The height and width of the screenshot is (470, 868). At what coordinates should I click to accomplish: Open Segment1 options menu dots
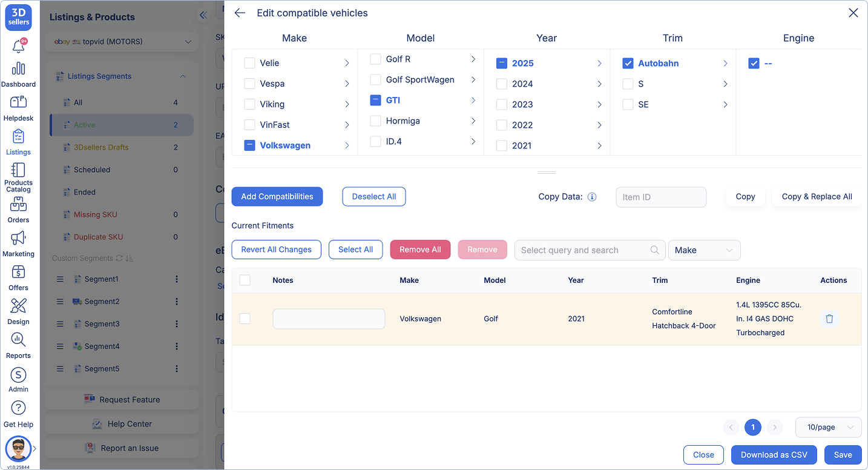[x=177, y=279]
